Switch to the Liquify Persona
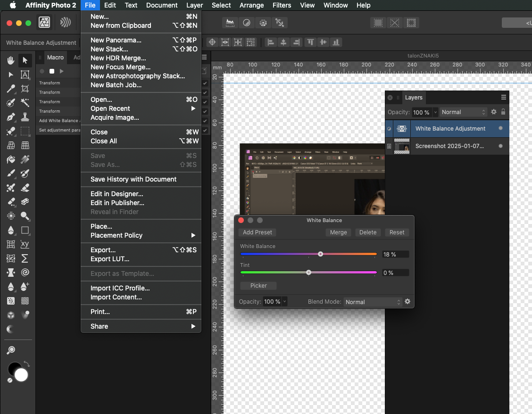 pyautogui.click(x=65, y=22)
